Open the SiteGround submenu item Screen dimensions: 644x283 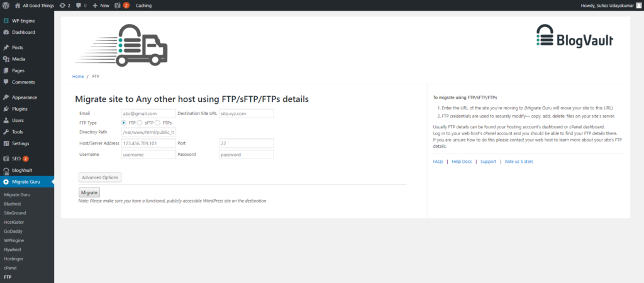pyautogui.click(x=15, y=213)
